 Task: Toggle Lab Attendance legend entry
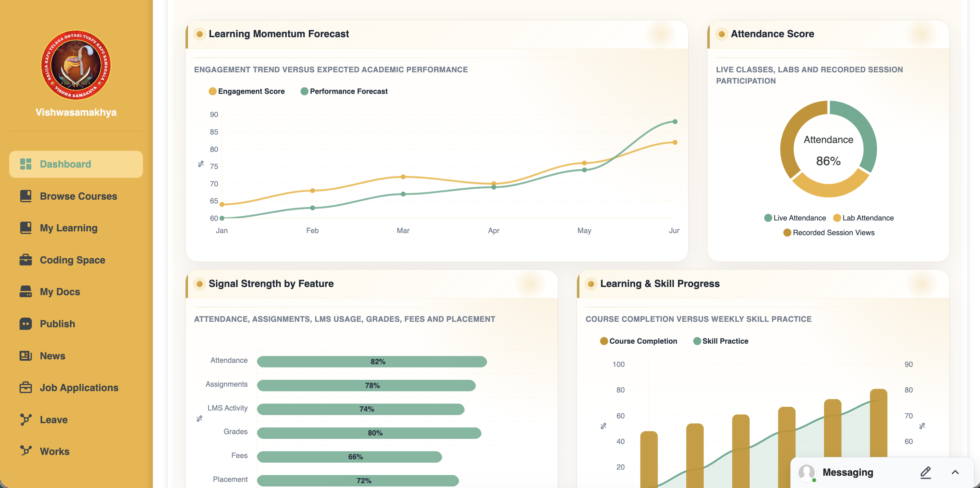tap(863, 218)
